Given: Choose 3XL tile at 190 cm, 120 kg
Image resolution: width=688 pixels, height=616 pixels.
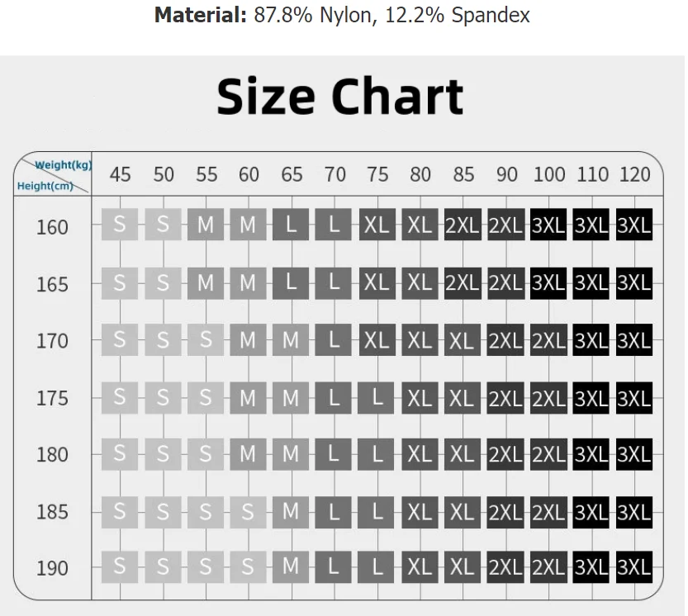Looking at the screenshot, I should point(633,567).
